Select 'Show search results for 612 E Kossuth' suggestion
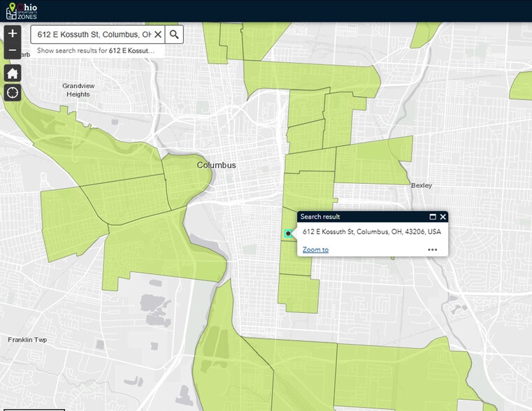The height and width of the screenshot is (411, 532). [96, 51]
